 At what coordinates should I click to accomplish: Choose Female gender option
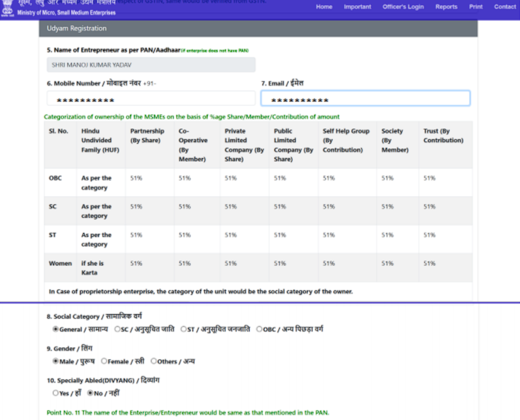(x=104, y=361)
